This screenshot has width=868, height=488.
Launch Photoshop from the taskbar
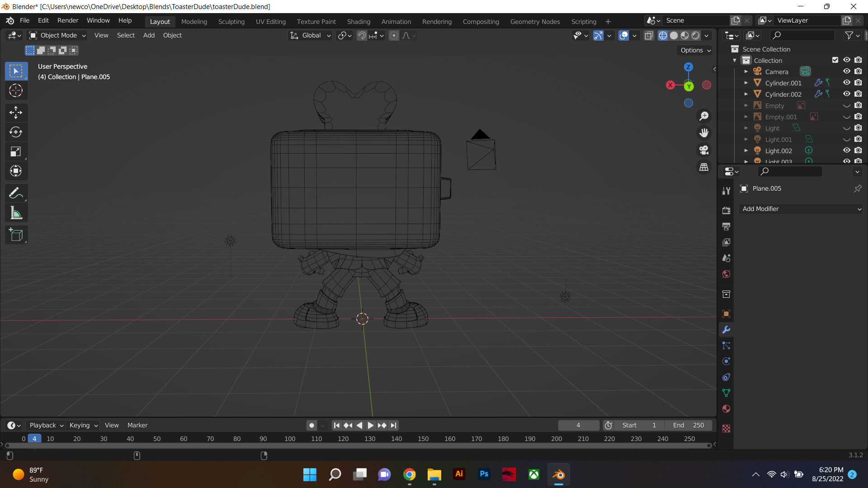484,474
